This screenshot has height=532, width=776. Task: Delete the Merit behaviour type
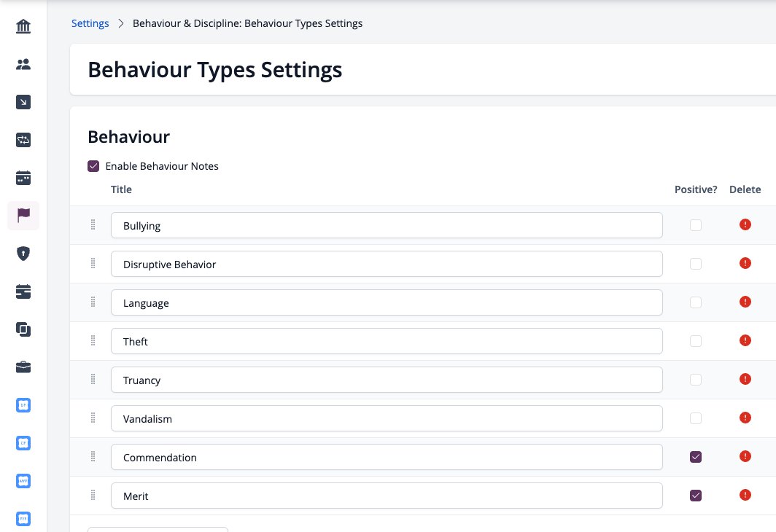click(745, 495)
